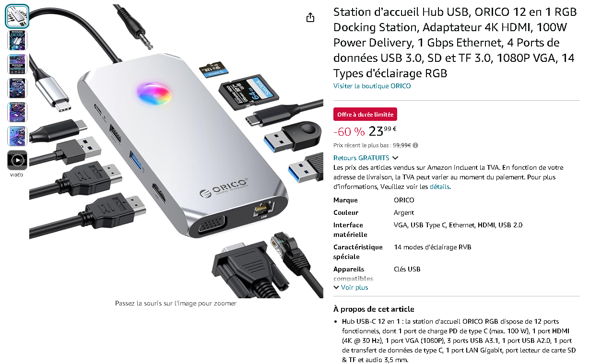Click the chevron beside Retours GRATUITS
590x364 pixels.
(395, 158)
